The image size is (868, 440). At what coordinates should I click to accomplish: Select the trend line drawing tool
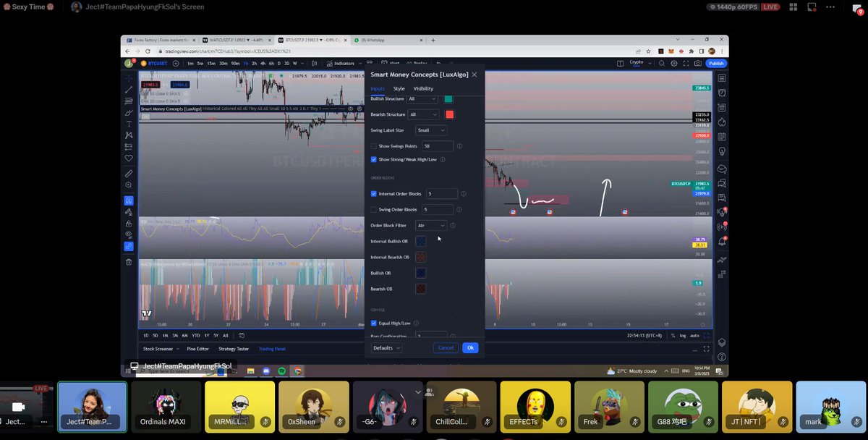point(129,89)
